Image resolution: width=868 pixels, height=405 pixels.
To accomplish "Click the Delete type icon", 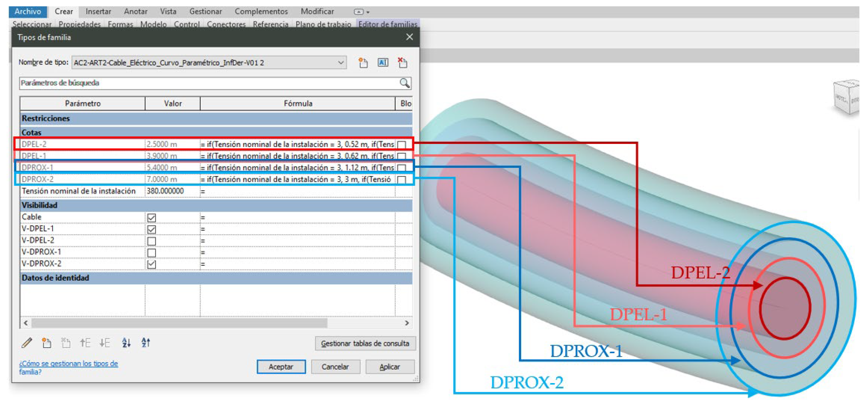I will [402, 63].
